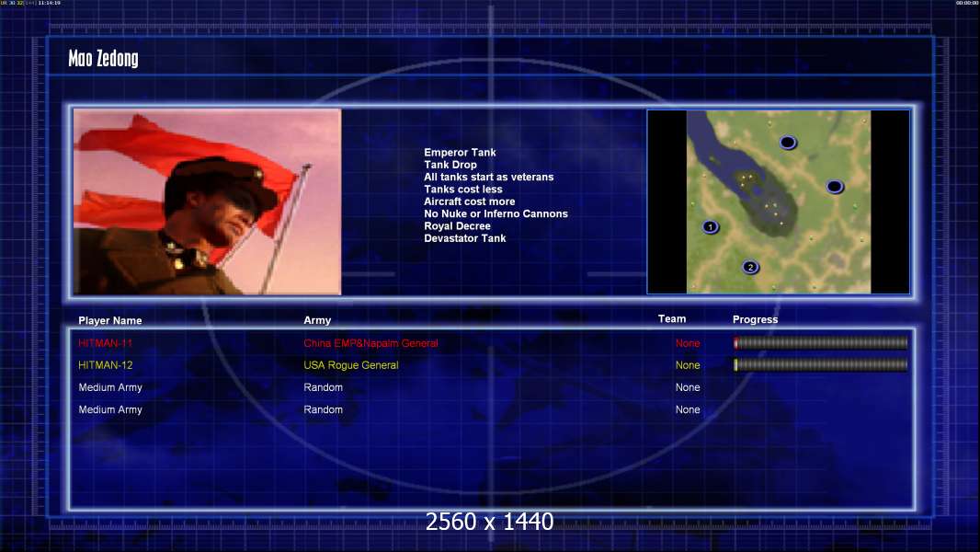980x552 pixels.
Task: Click the Emperor Tank ability text
Action: tap(460, 153)
